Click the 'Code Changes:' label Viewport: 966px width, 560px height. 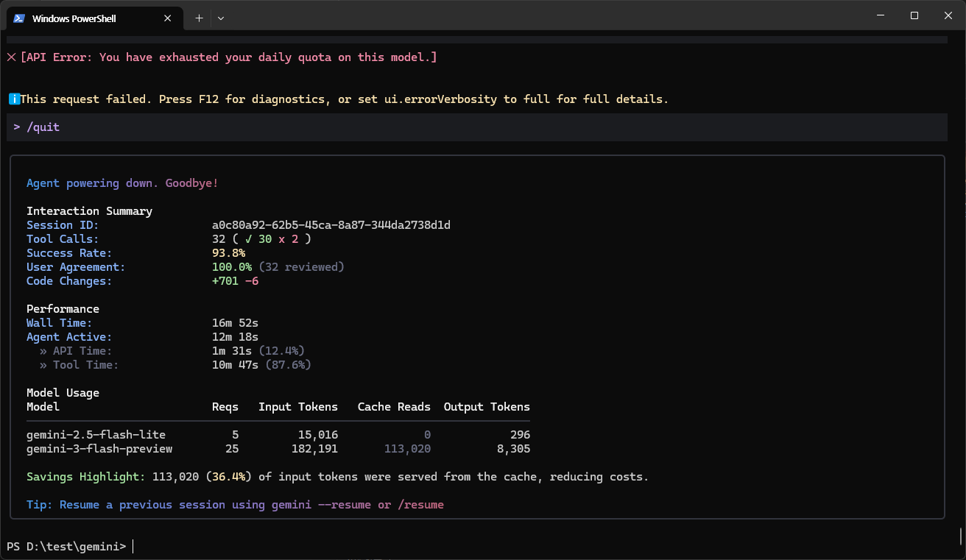tap(69, 280)
